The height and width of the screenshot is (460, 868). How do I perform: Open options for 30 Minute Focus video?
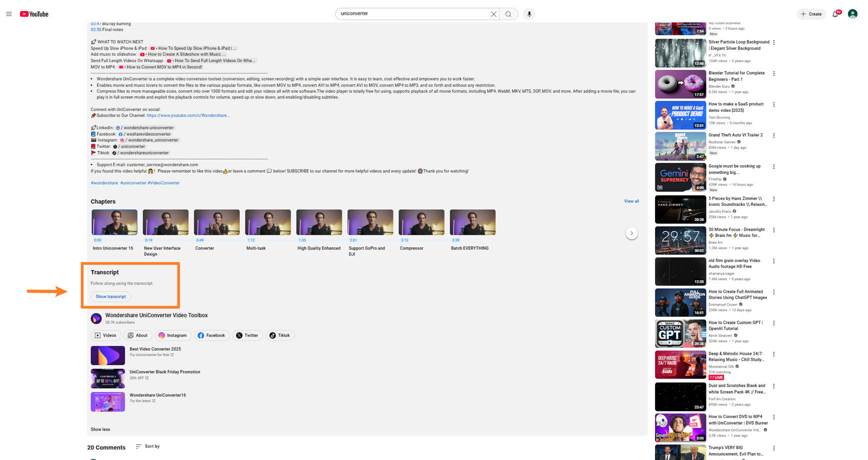[774, 230]
